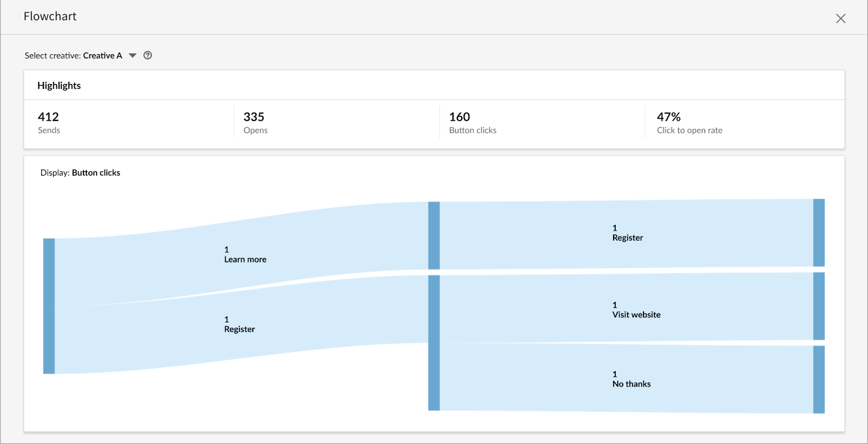Close the Flowchart dialog
868x444 pixels.
[x=840, y=18]
